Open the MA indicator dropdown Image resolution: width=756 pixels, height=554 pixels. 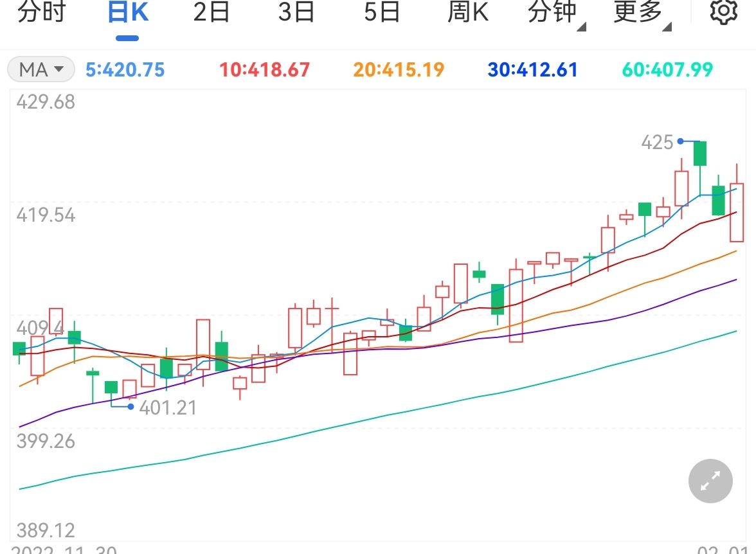point(41,69)
